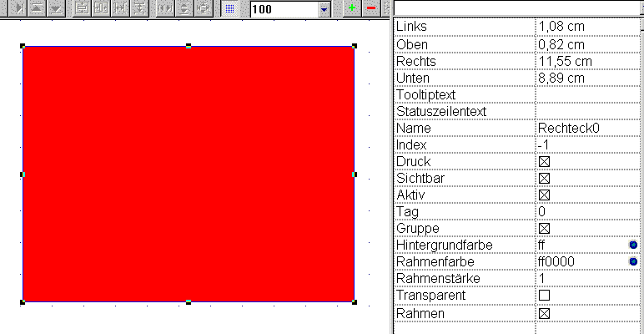Screen dimensions: 644x334
Task: Click the align bottom edges icon
Action: [55, 8]
